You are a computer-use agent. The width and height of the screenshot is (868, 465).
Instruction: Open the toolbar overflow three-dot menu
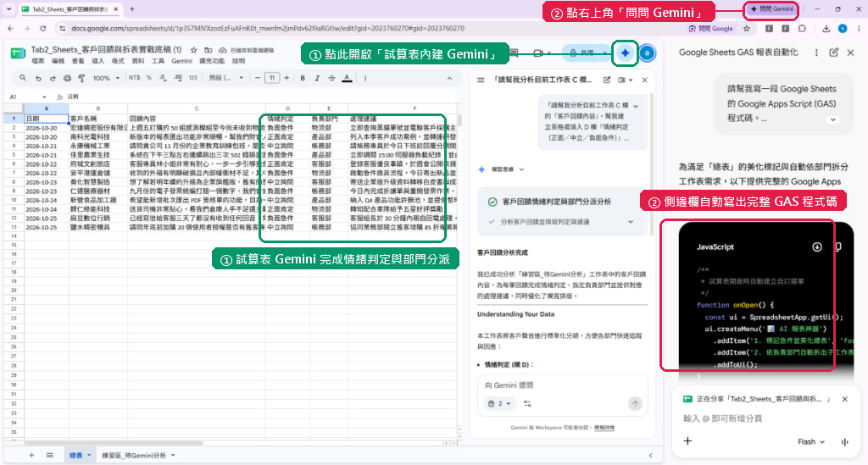(365, 78)
